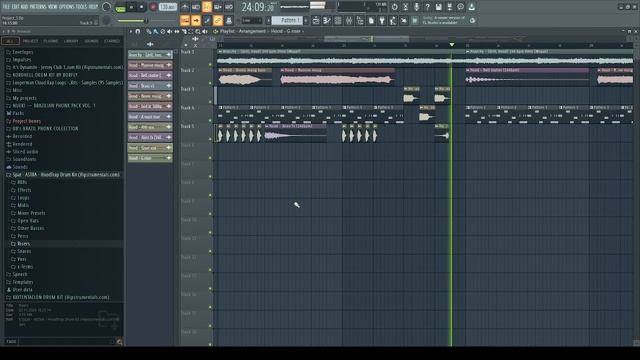
Task: Switch to the ALL browser tab
Action: [x=10, y=41]
